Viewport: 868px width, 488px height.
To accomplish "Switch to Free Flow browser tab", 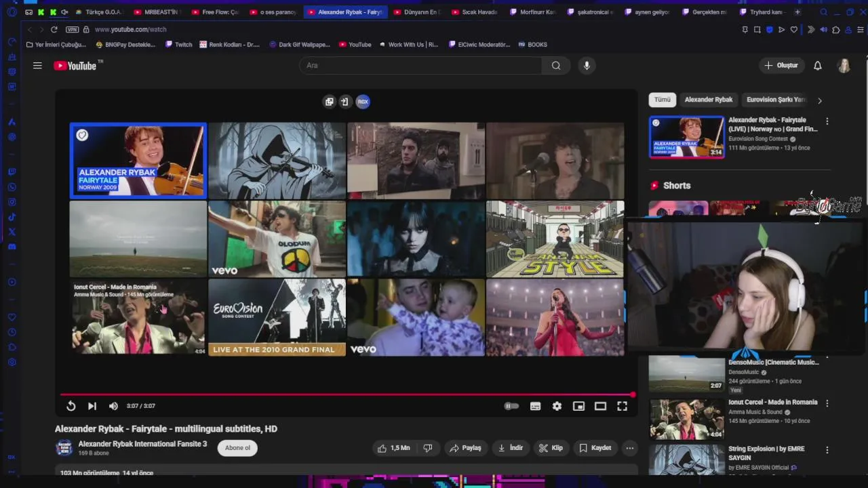I will [214, 12].
